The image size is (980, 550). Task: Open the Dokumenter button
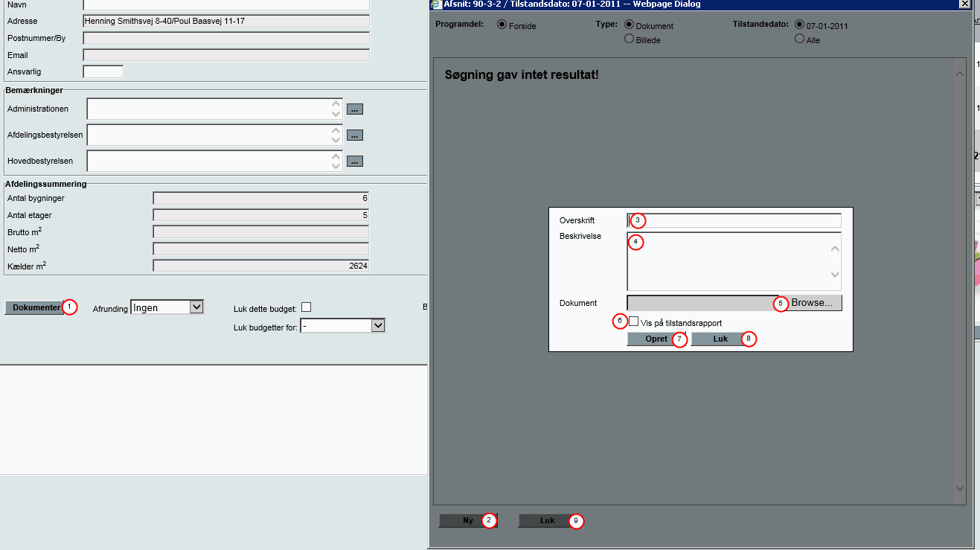tap(35, 307)
